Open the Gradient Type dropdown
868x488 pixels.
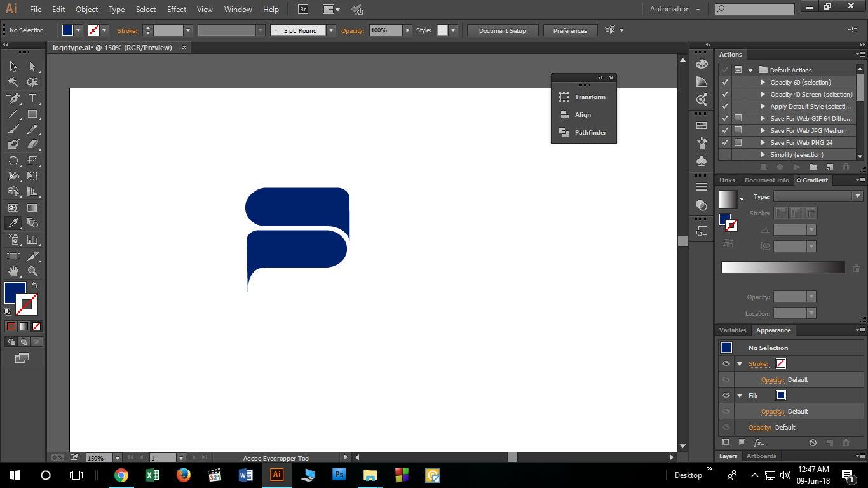(818, 197)
